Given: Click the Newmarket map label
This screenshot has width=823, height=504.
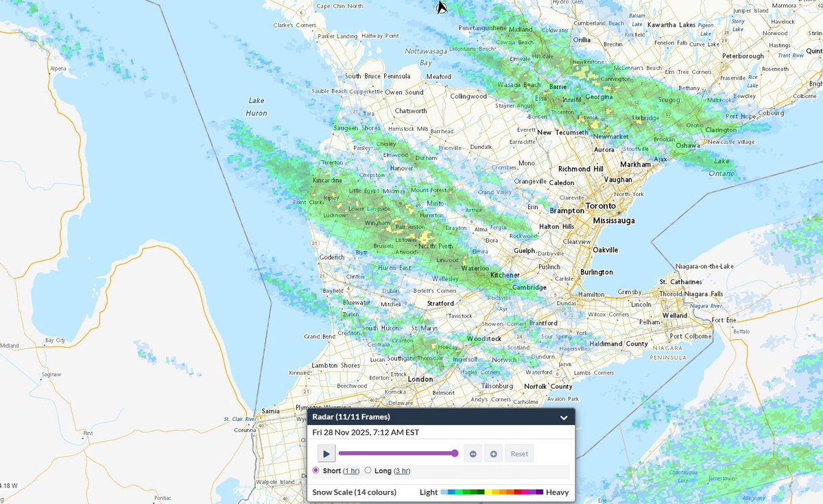Looking at the screenshot, I should click(x=610, y=136).
